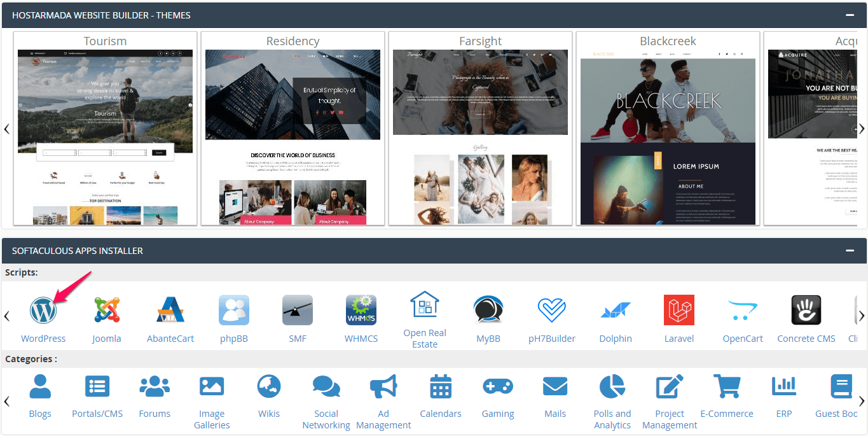Open the Social Networking category icon
The image size is (868, 436).
coord(326,386)
